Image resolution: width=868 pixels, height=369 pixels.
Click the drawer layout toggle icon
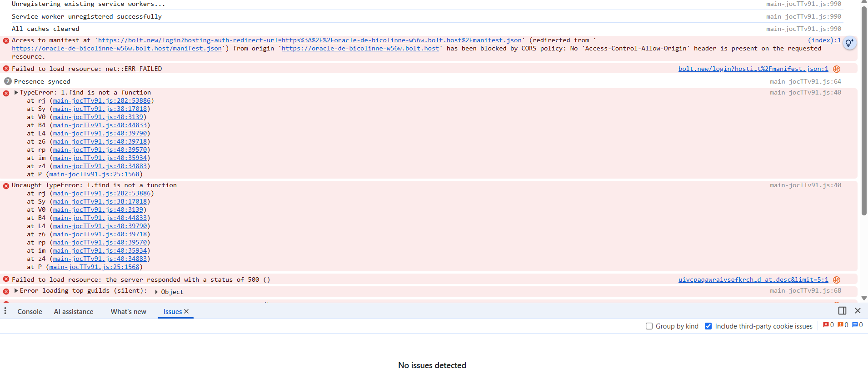[x=842, y=311]
